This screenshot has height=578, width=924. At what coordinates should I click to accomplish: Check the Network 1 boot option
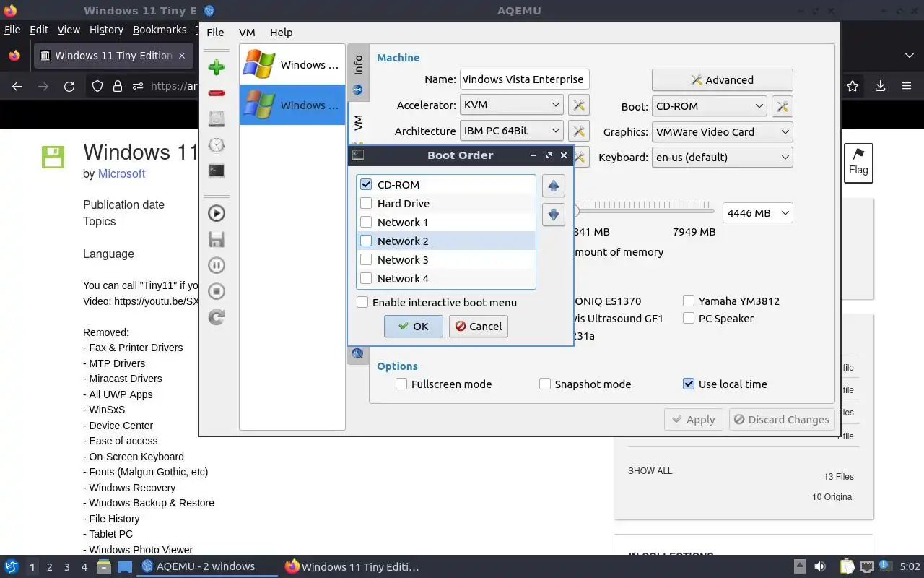point(366,222)
